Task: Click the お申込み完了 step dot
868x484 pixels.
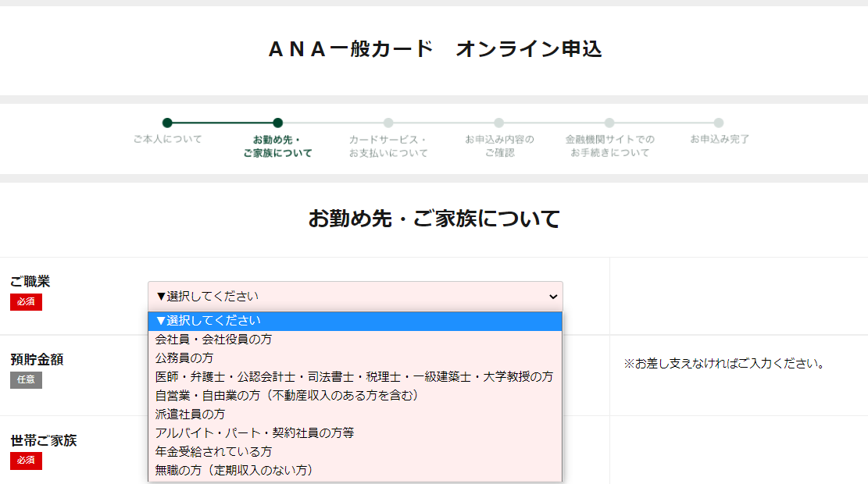Action: 719,123
